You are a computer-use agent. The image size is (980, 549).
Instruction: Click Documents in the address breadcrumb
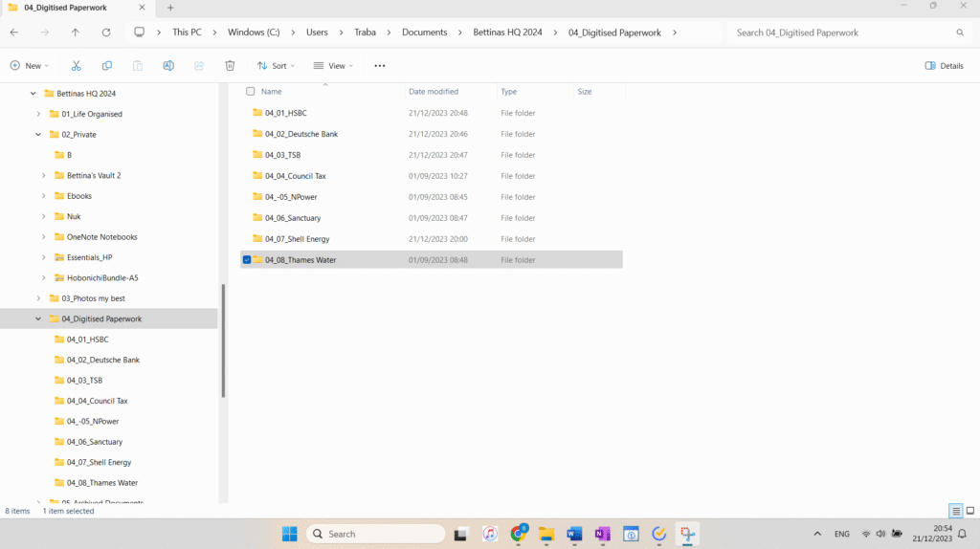(x=424, y=33)
